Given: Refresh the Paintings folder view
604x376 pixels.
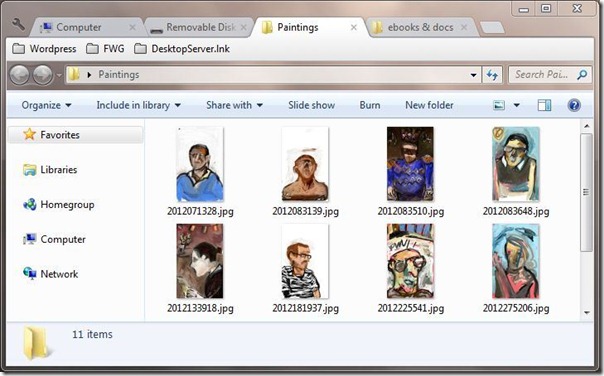Looking at the screenshot, I should click(x=492, y=75).
